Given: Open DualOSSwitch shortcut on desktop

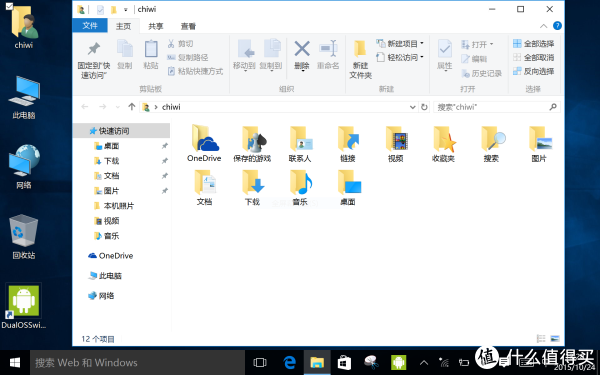Looking at the screenshot, I should tap(24, 307).
